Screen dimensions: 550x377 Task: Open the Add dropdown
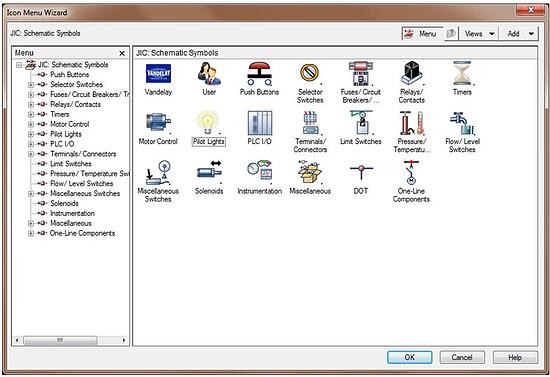(x=519, y=34)
